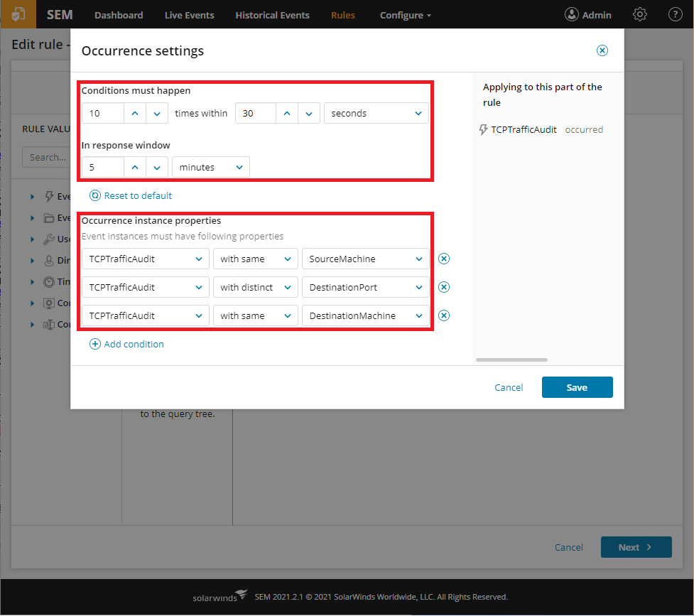Open the Live Events tab
Screen dimensions: 694x616
pos(190,15)
